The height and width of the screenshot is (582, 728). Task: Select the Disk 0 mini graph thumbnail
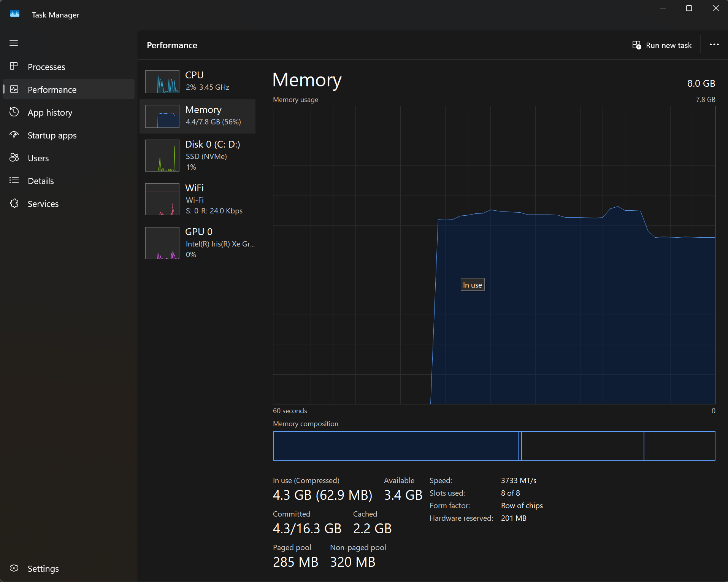point(162,156)
